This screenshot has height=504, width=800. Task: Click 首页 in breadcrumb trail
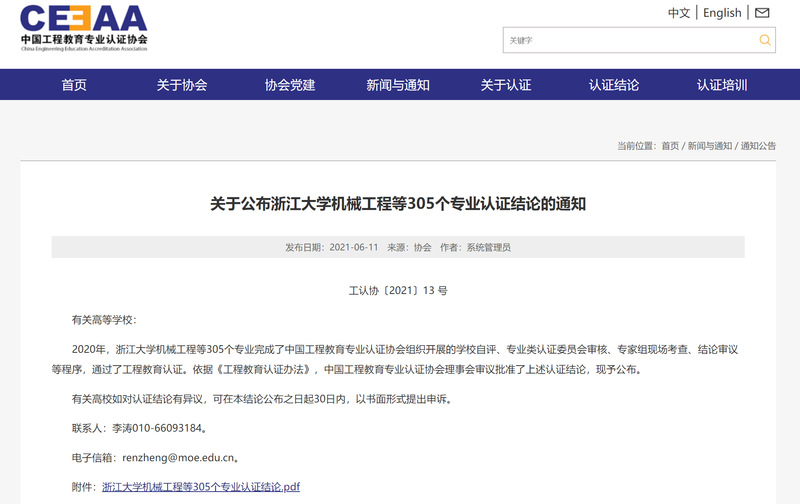pos(670,146)
